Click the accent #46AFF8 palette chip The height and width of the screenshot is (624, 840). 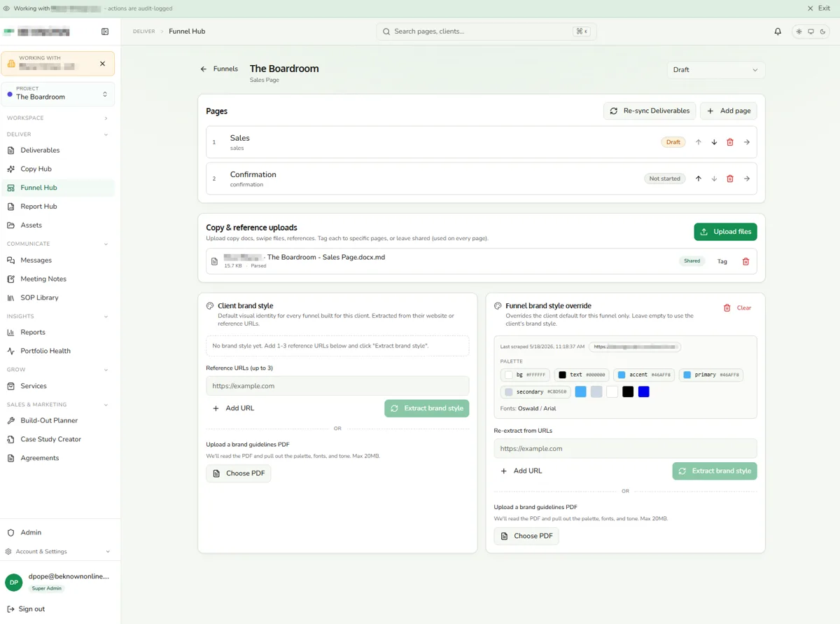[644, 375]
